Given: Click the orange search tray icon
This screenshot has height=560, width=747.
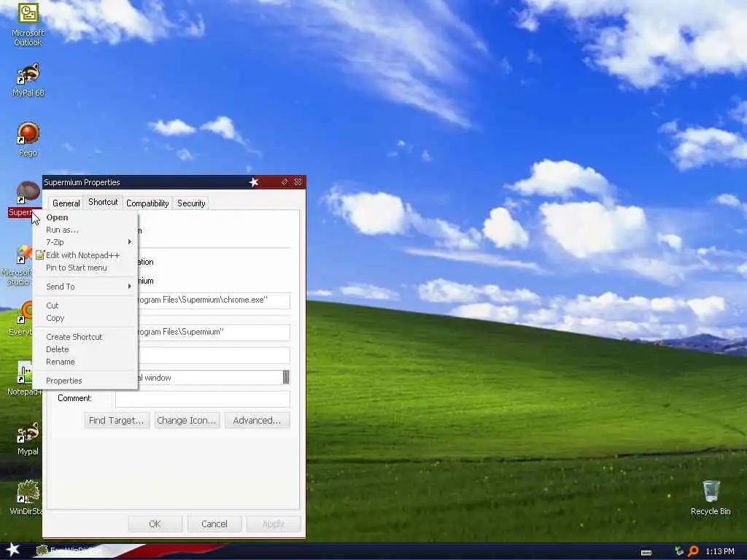Looking at the screenshot, I should click(x=693, y=551).
